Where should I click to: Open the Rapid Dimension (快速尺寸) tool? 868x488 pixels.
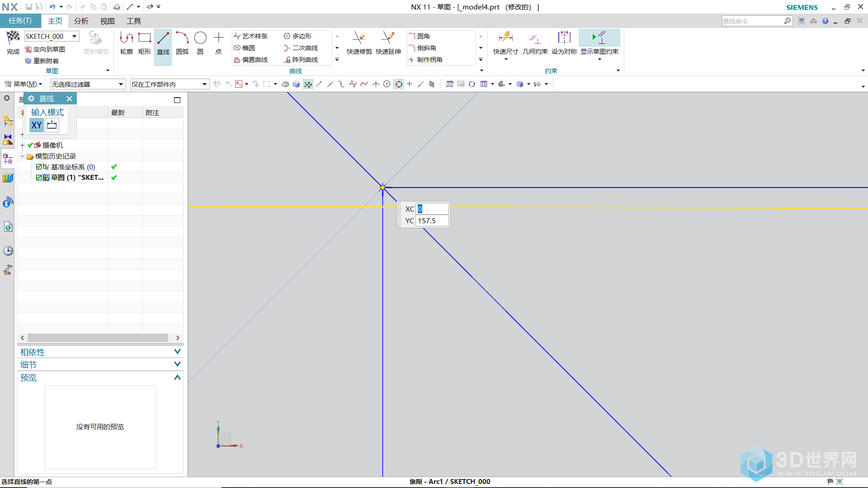click(x=505, y=43)
